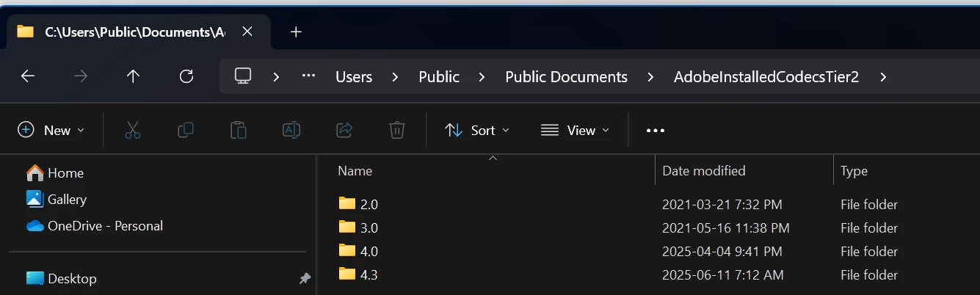This screenshot has width=980, height=295.
Task: Open Home in the navigation pane
Action: coord(55,173)
